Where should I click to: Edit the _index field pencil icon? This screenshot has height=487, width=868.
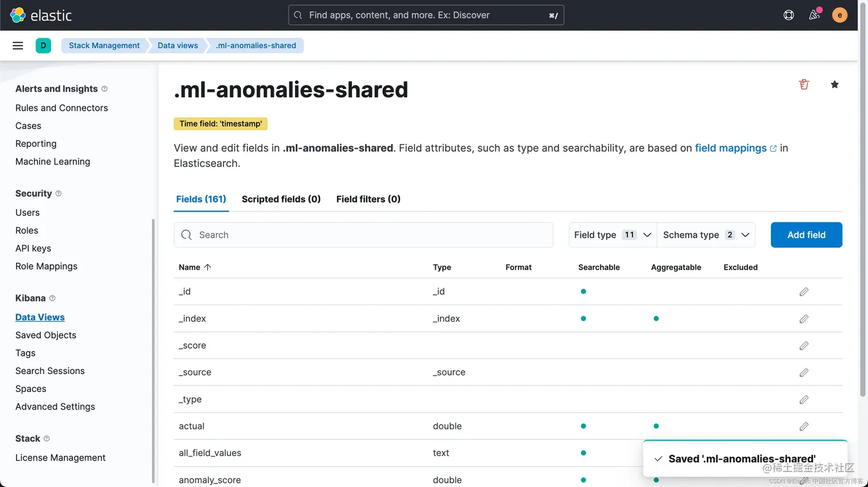(x=804, y=319)
